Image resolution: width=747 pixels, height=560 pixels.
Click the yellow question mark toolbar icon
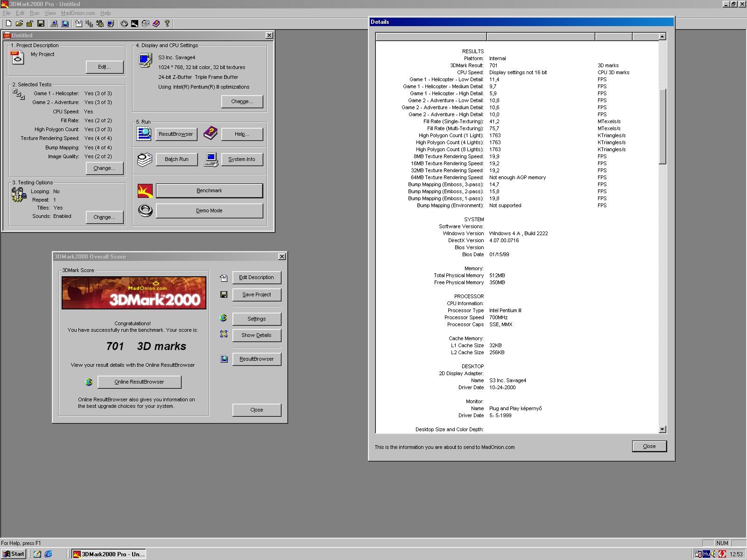point(167,23)
